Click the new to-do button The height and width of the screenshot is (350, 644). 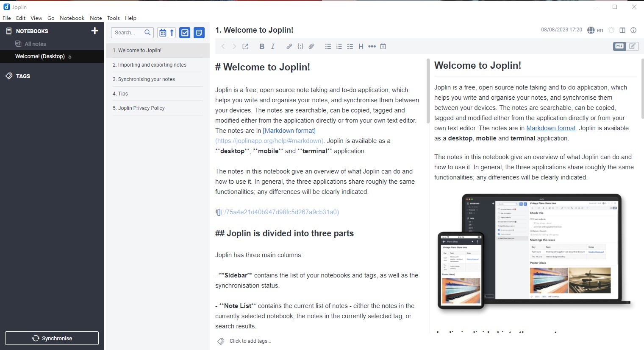[x=185, y=33]
